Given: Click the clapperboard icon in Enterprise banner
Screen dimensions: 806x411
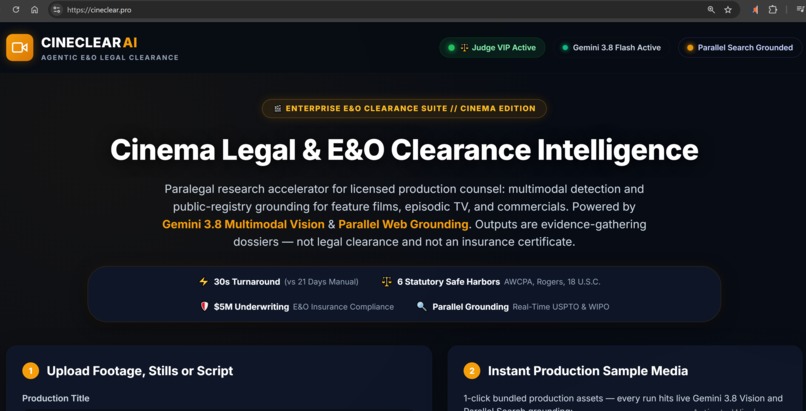Looking at the screenshot, I should click(x=278, y=109).
